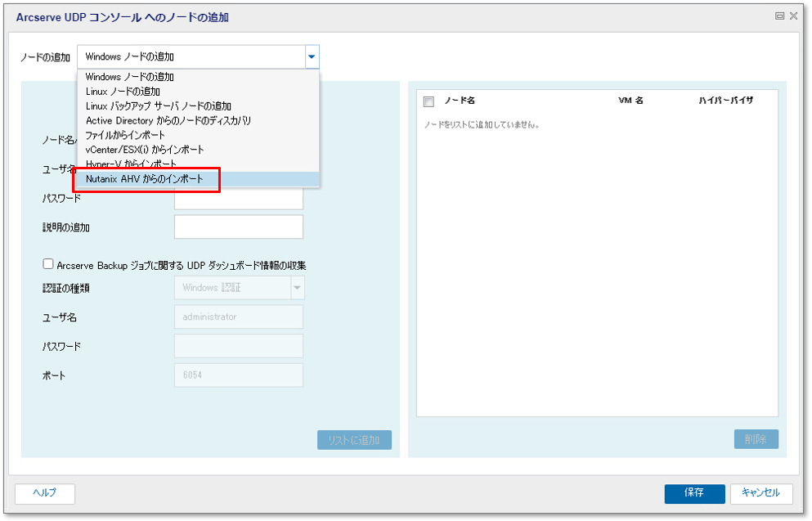812x521 pixels.
Task: Click the 説明の追加 input field
Action: 239,227
